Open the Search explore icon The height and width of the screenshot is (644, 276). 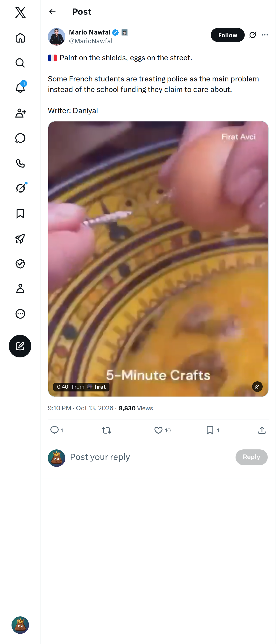(20, 63)
